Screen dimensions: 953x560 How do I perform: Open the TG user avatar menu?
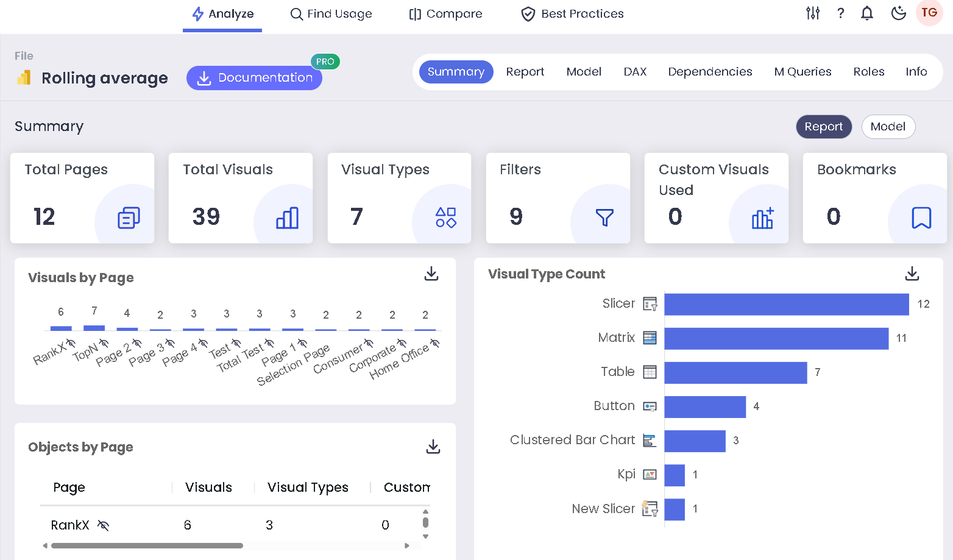coord(929,13)
